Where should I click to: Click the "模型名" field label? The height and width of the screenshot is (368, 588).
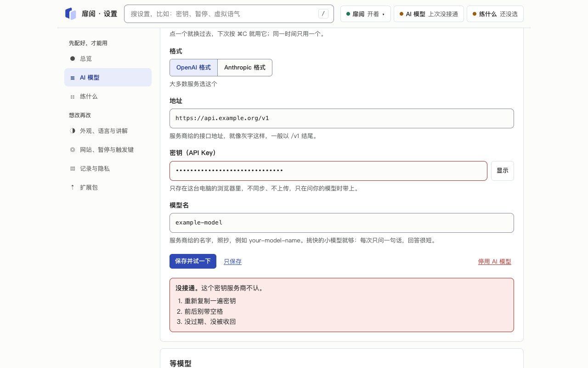pos(179,205)
